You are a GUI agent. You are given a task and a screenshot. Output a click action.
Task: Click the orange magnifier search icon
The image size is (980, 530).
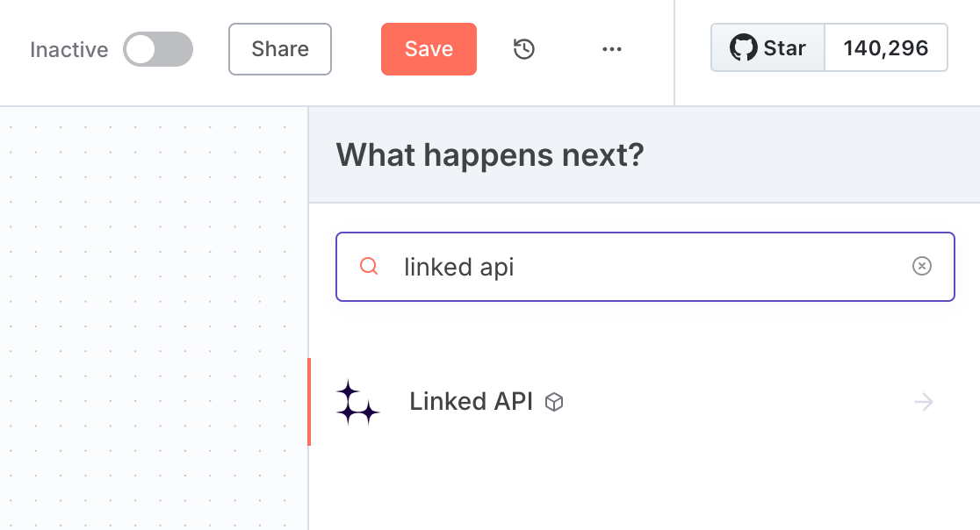(x=369, y=266)
